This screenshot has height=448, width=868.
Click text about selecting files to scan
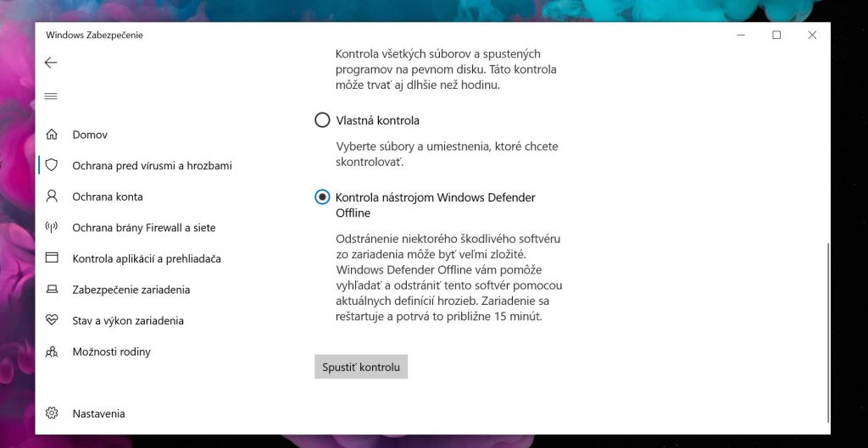point(447,154)
